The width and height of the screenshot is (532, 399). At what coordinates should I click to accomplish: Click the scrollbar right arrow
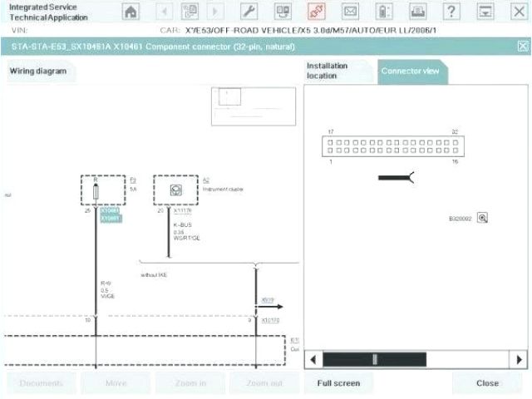click(519, 359)
